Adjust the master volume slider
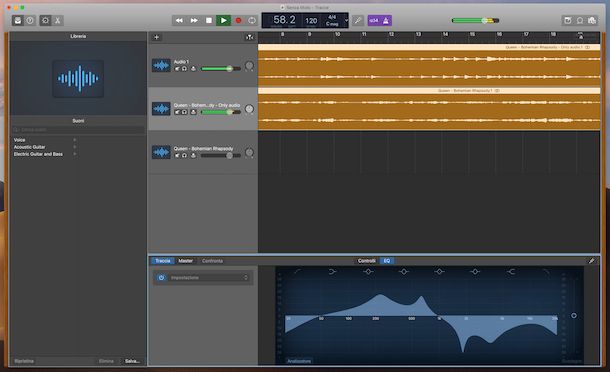Viewport: 610px width, 372px height. click(475, 20)
